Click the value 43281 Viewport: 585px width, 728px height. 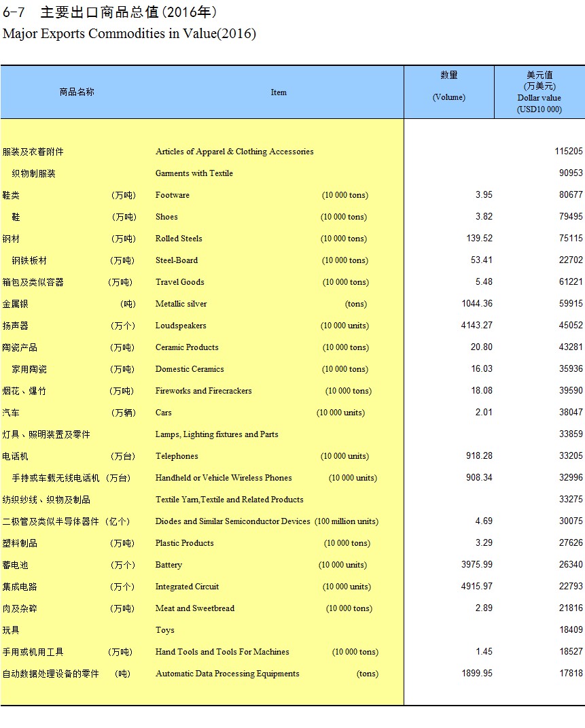(x=571, y=347)
